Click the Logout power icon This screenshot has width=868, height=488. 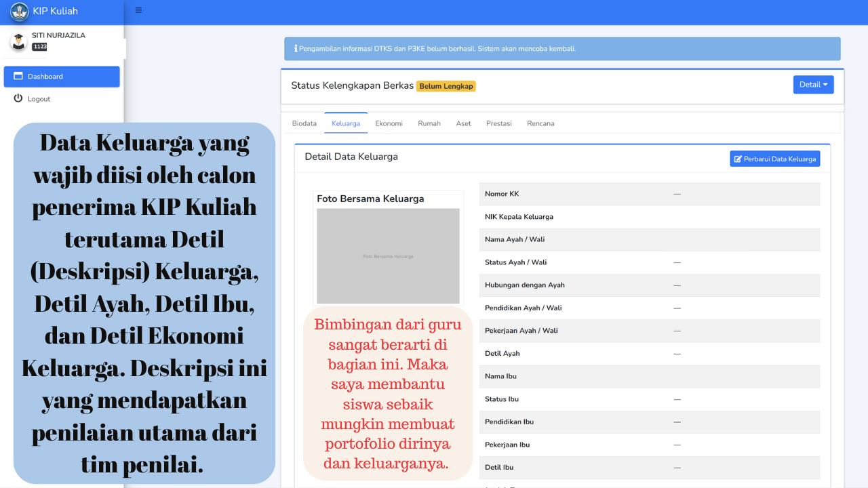[x=18, y=99]
